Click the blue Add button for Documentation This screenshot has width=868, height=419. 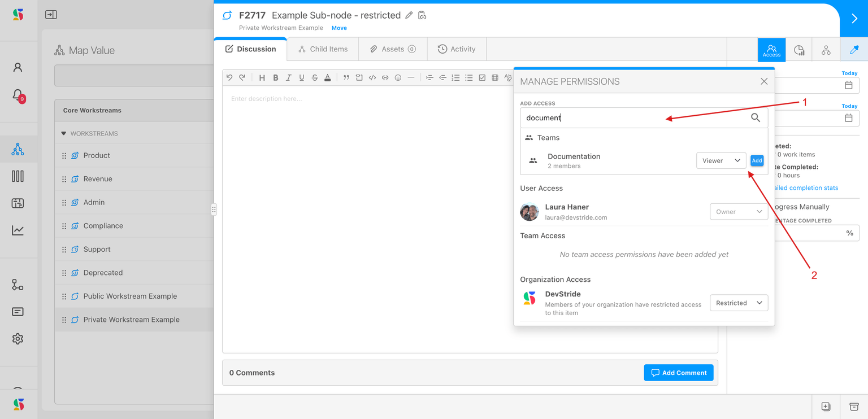757,161
